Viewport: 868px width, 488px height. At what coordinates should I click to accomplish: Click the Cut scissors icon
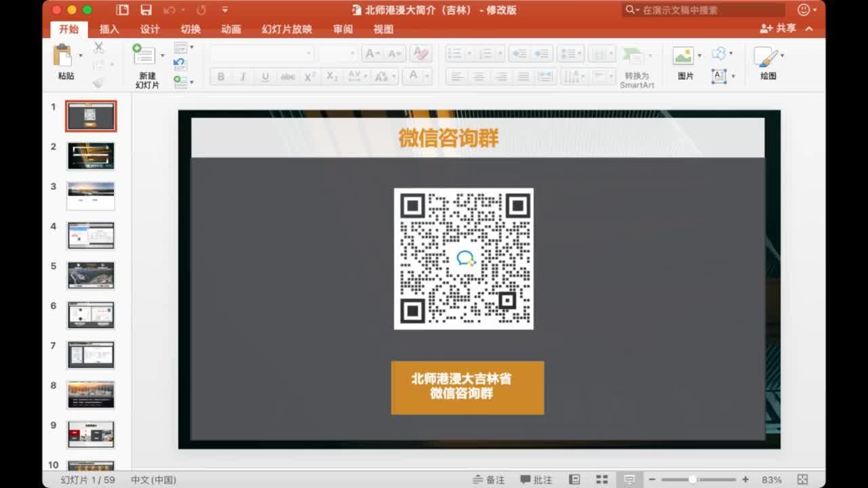[x=99, y=47]
